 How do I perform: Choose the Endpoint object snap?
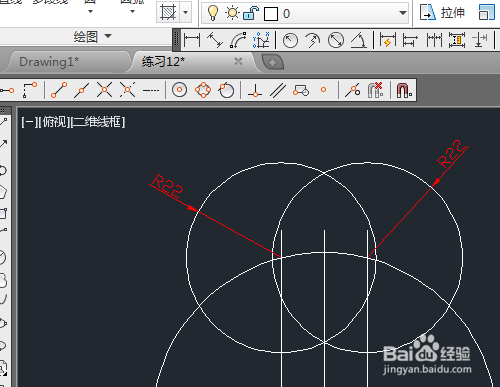[59, 90]
